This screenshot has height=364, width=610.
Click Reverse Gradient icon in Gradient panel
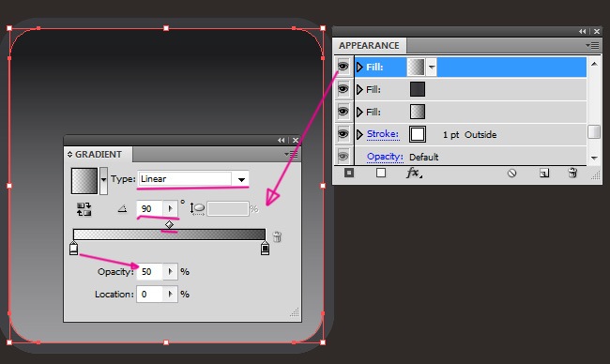[84, 209]
